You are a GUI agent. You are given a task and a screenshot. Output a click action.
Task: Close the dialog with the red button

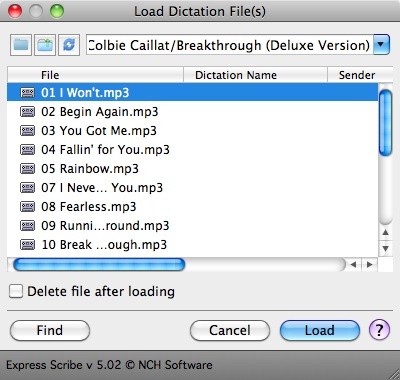point(15,11)
